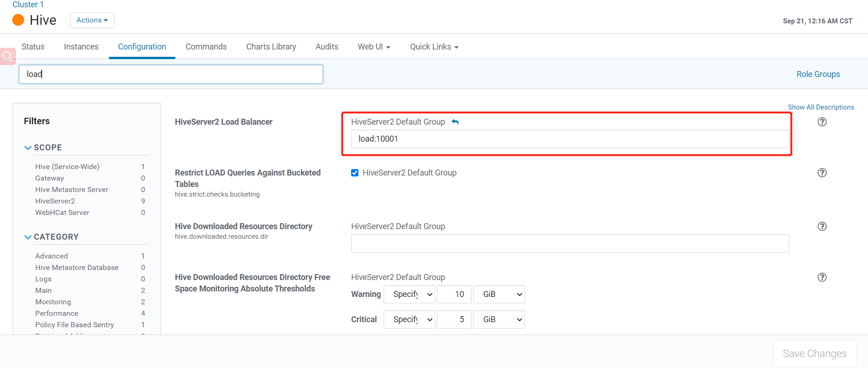Screen dimensions: 868x368
Task: Open Critical threshold GiB unit dropdown
Action: pyautogui.click(x=499, y=319)
